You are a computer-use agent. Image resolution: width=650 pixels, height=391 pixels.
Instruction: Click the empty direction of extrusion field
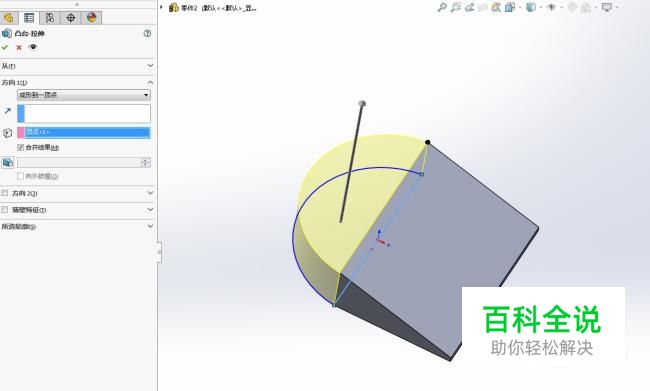point(84,114)
